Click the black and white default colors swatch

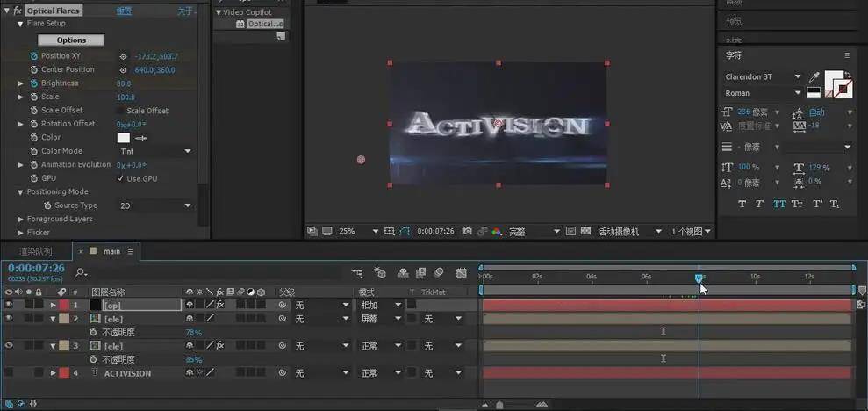pyautogui.click(x=814, y=93)
